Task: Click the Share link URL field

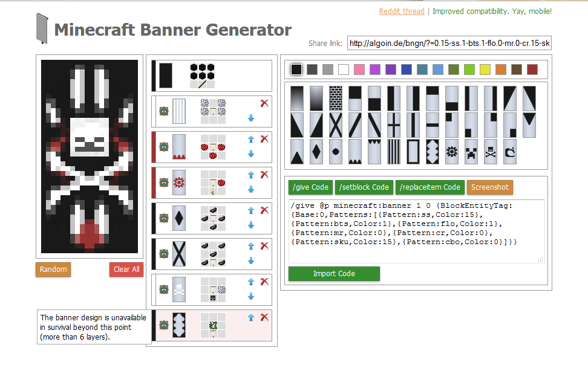Action: pyautogui.click(x=449, y=43)
